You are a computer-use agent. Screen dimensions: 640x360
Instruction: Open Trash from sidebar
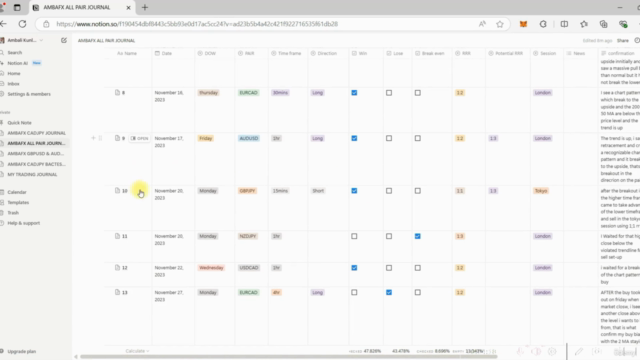pos(13,213)
